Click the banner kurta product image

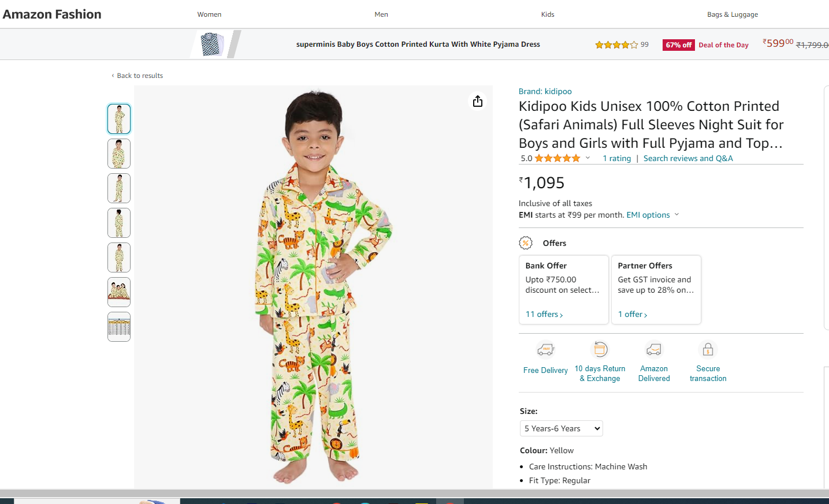click(x=213, y=44)
